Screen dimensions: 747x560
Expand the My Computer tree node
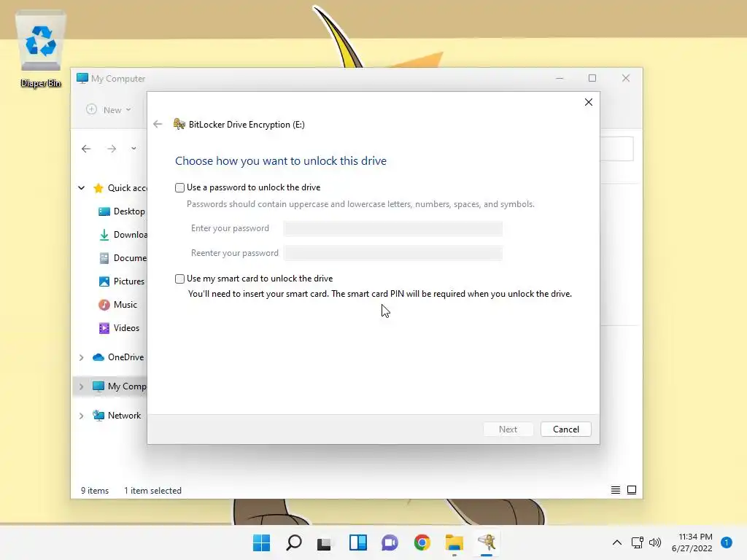click(x=82, y=386)
